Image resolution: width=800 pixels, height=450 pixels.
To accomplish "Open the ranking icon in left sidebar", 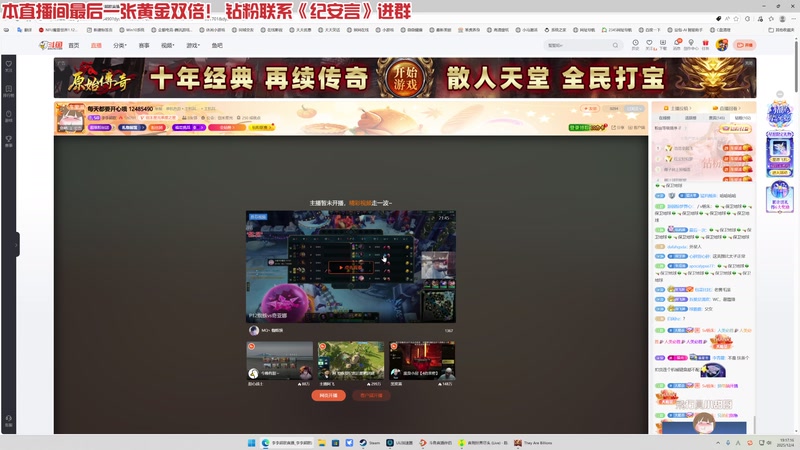I will pos(9,91).
